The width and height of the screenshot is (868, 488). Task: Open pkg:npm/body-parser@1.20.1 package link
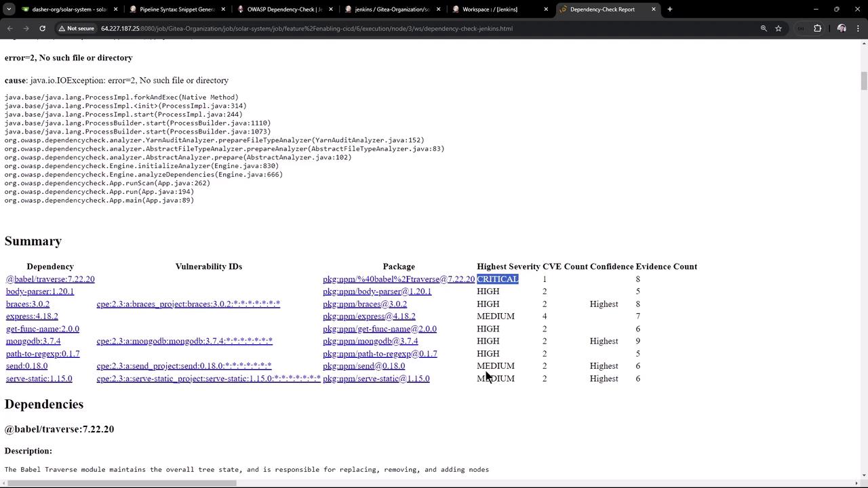(x=377, y=291)
